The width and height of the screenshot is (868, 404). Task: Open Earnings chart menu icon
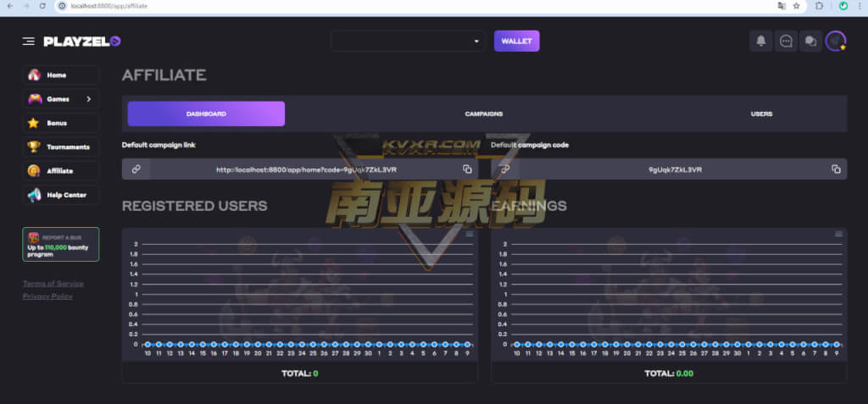[x=838, y=234]
